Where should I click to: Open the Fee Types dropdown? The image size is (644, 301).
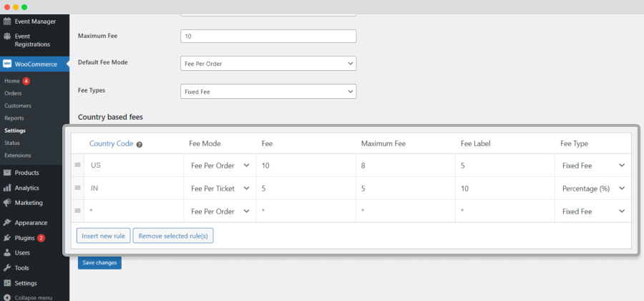click(268, 92)
